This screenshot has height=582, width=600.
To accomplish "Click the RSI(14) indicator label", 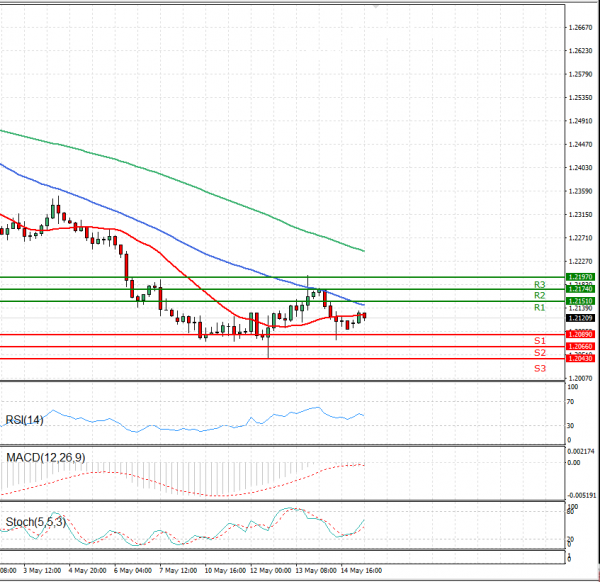I will coord(24,420).
